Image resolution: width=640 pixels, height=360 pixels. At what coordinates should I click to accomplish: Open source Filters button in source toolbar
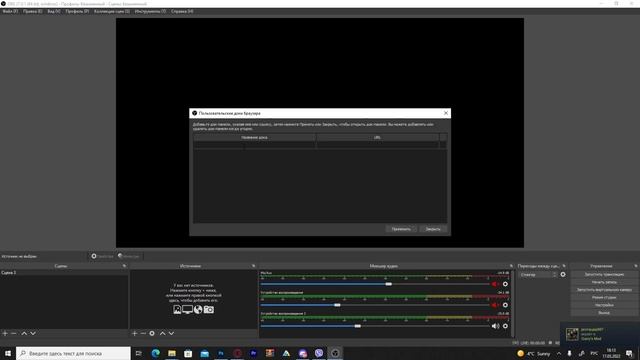129,256
